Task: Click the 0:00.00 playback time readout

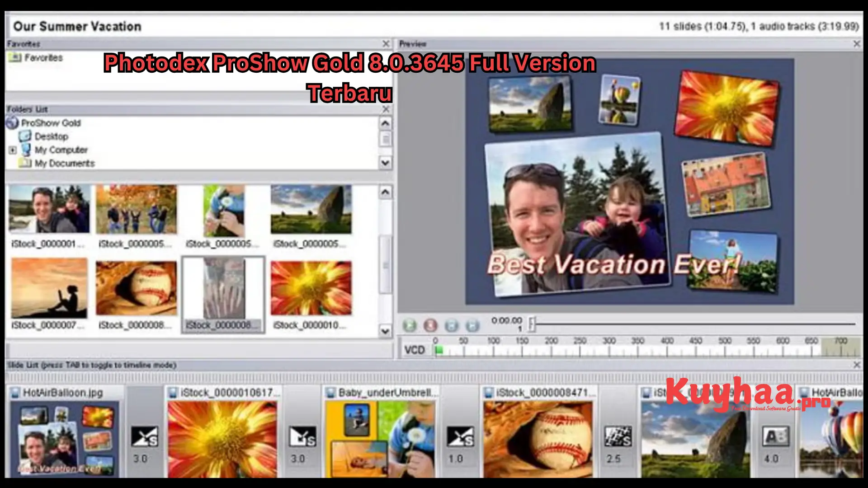Action: point(506,320)
